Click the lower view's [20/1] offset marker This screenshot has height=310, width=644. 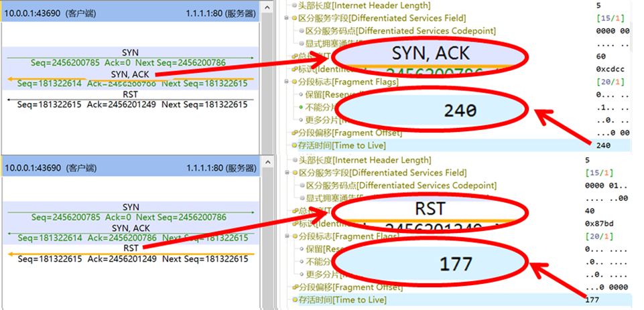point(598,236)
